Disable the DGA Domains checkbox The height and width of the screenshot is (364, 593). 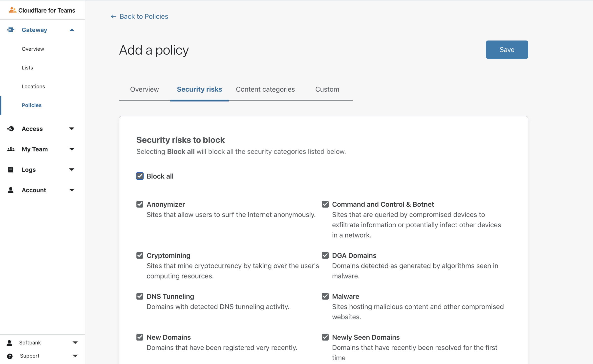pyautogui.click(x=325, y=255)
